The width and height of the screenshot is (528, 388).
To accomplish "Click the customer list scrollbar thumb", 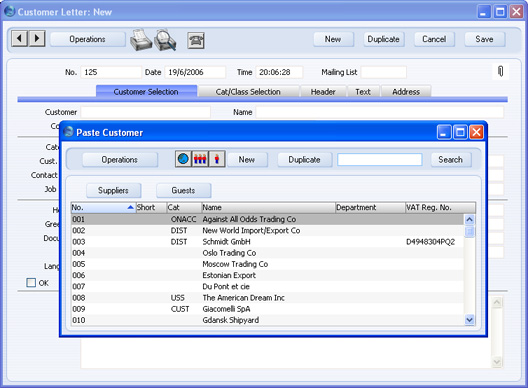I will click(469, 232).
